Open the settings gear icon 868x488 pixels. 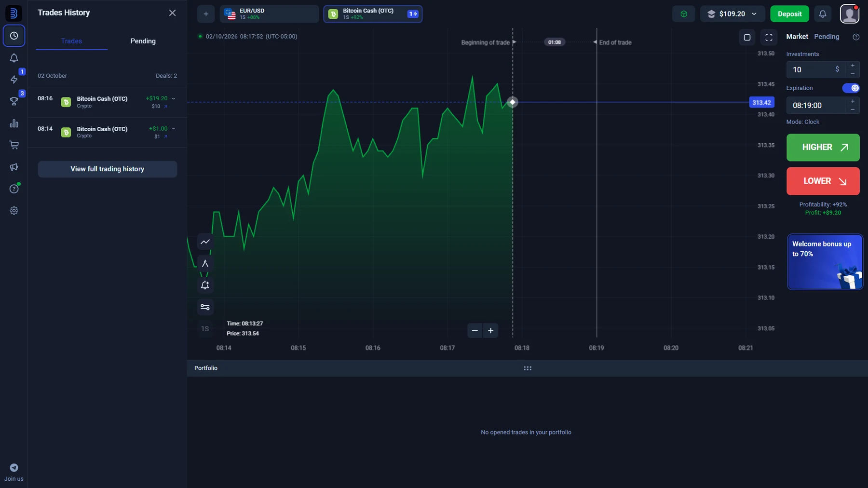pyautogui.click(x=14, y=211)
